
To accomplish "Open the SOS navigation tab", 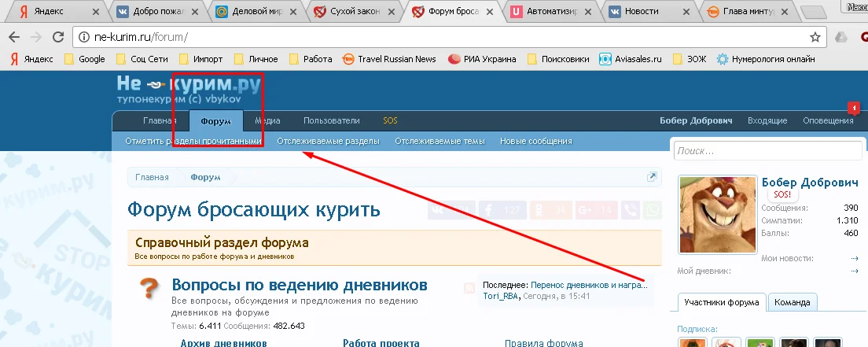I will tap(390, 121).
